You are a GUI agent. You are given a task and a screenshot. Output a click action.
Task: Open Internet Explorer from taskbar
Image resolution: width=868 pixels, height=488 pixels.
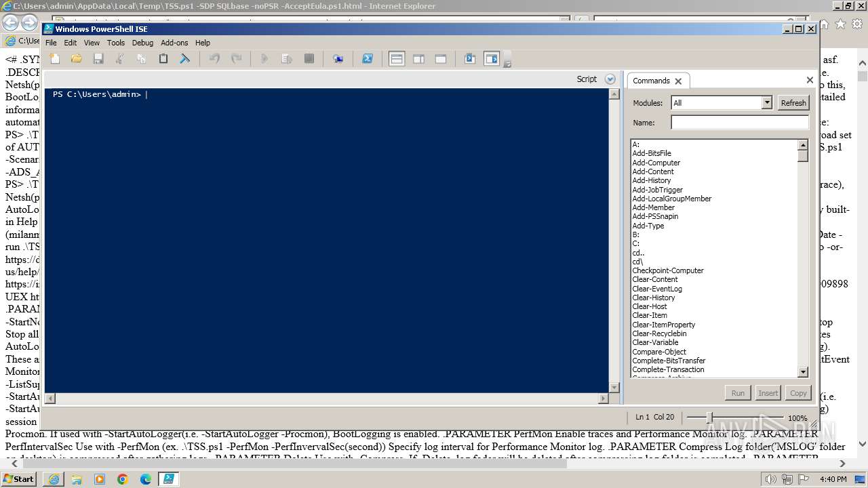tap(54, 479)
